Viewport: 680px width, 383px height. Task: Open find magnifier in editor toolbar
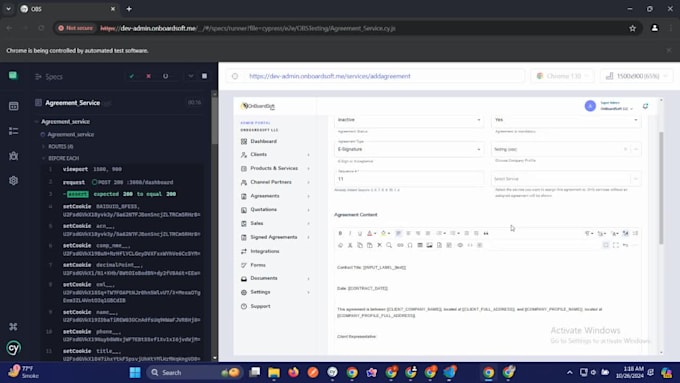389,245
